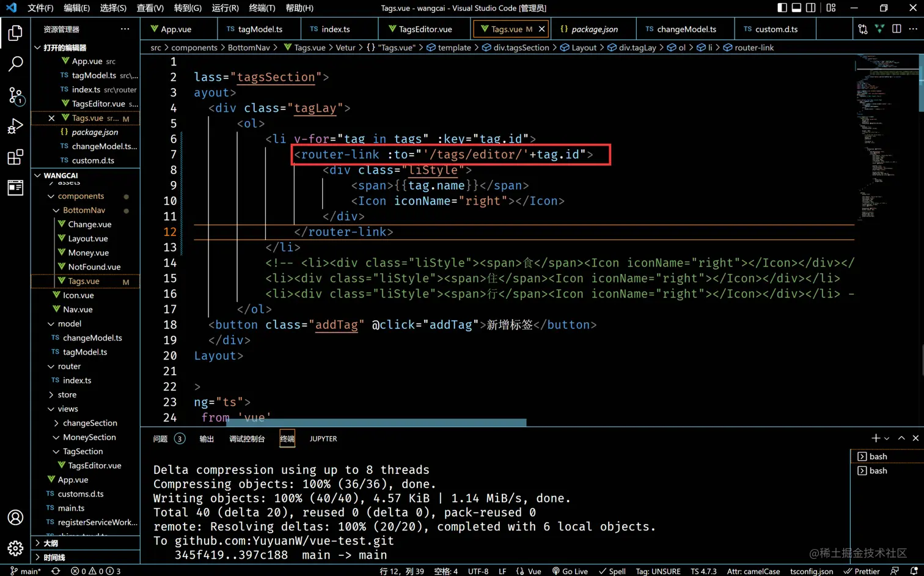
Task: Show the Output panel tab
Action: [x=207, y=438]
